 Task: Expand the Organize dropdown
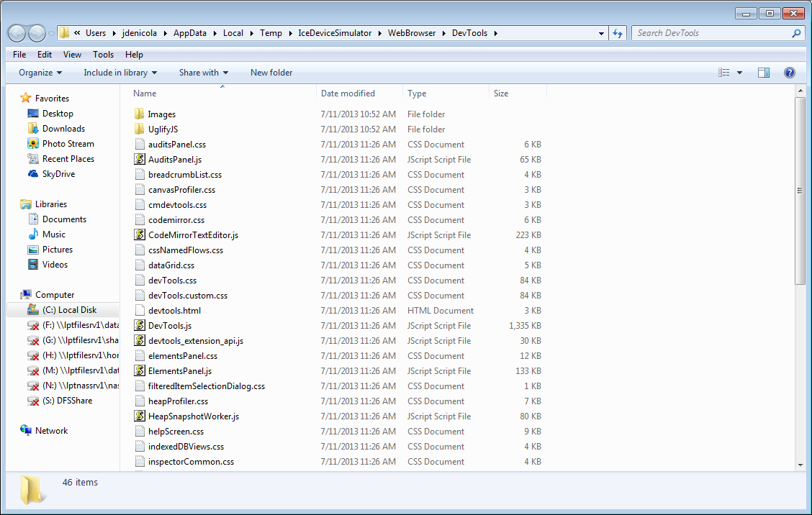[x=40, y=73]
